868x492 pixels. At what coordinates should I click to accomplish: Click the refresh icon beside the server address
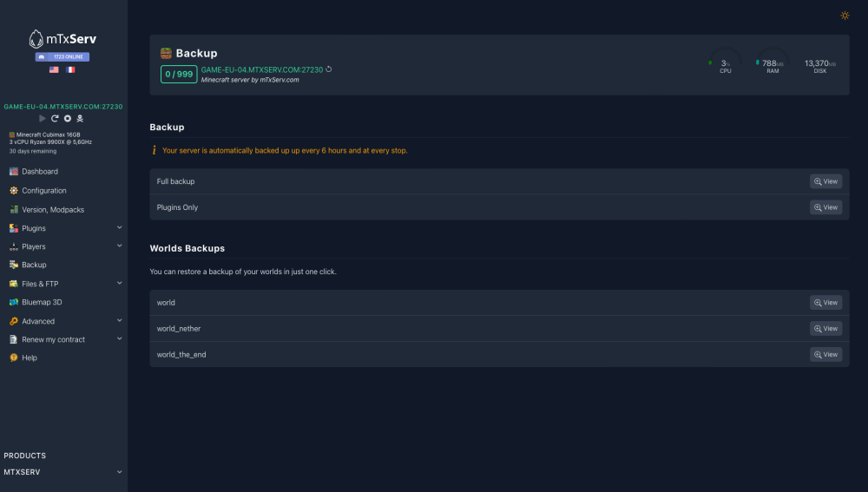coord(329,69)
